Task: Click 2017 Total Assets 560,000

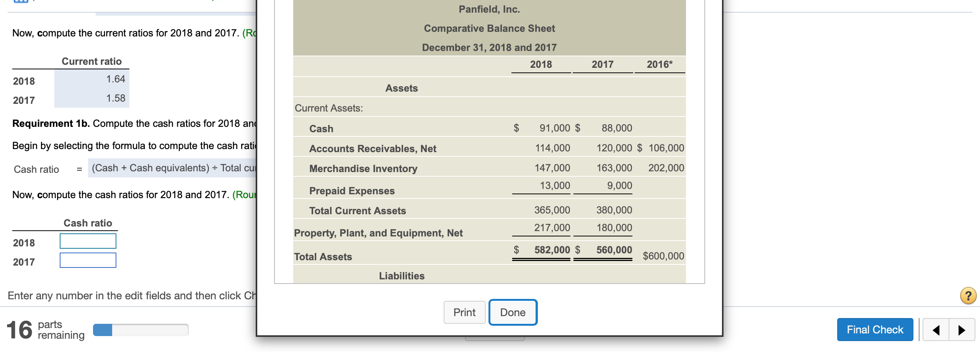Action: point(614,250)
